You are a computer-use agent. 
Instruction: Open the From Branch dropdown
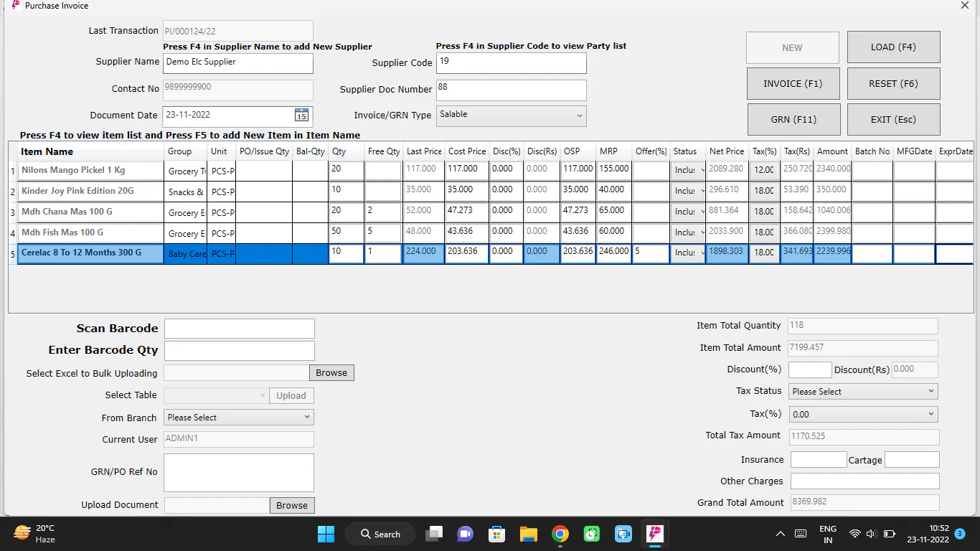tap(239, 418)
